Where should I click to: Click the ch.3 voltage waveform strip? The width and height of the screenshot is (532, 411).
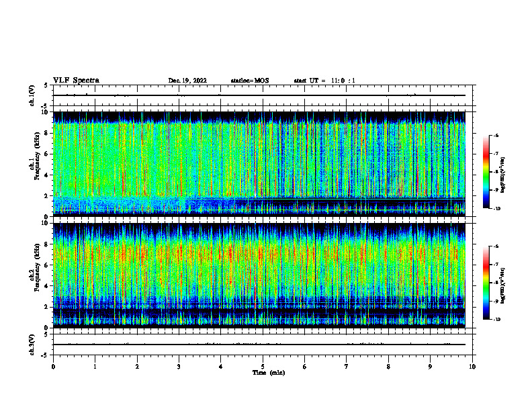pos(263,345)
